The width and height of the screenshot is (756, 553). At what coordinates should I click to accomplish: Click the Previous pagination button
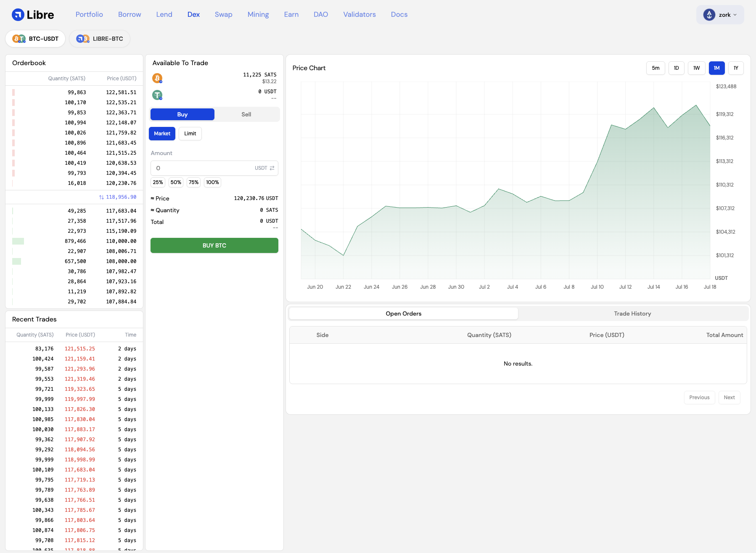[x=699, y=398]
